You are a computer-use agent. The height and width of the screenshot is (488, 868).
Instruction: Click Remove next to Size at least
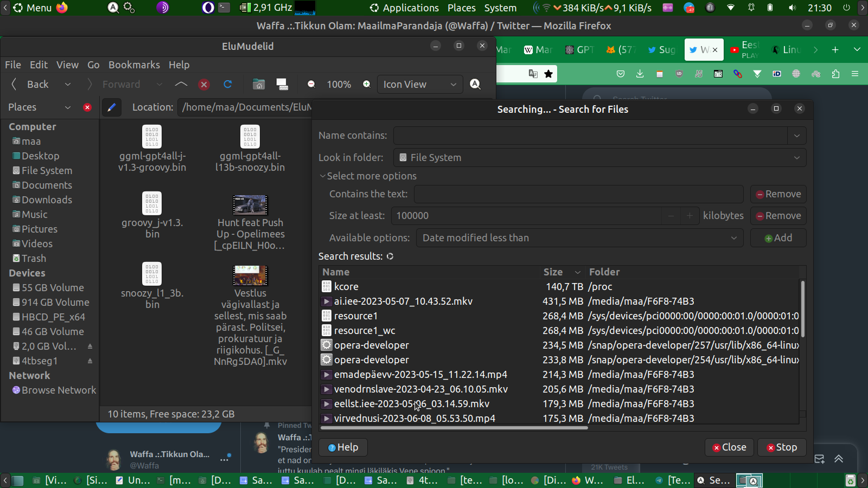tap(778, 216)
